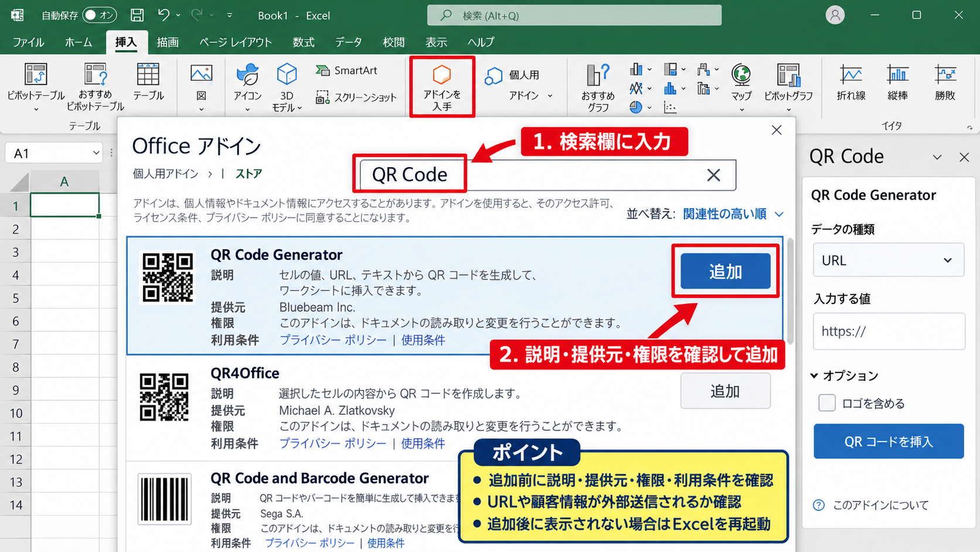This screenshot has height=552, width=980.
Task: Open the Pictures (図) menu icon
Action: point(201,74)
